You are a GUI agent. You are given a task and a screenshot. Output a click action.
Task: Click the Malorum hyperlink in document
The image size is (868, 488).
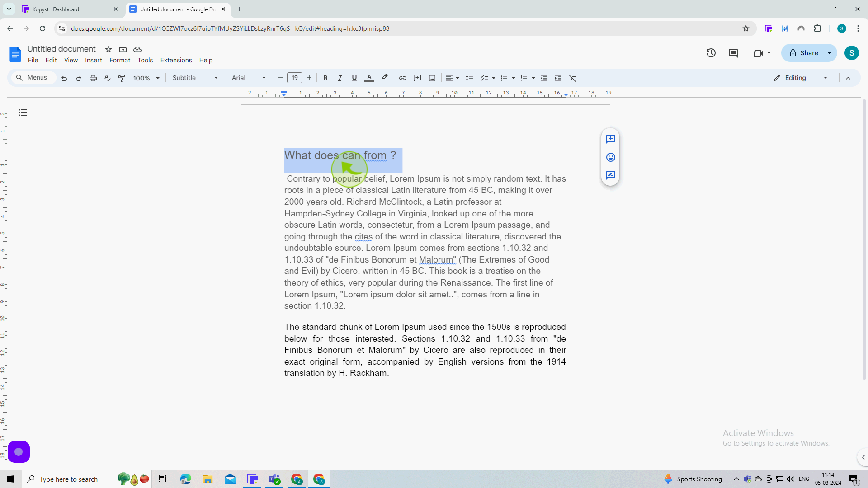436,259
